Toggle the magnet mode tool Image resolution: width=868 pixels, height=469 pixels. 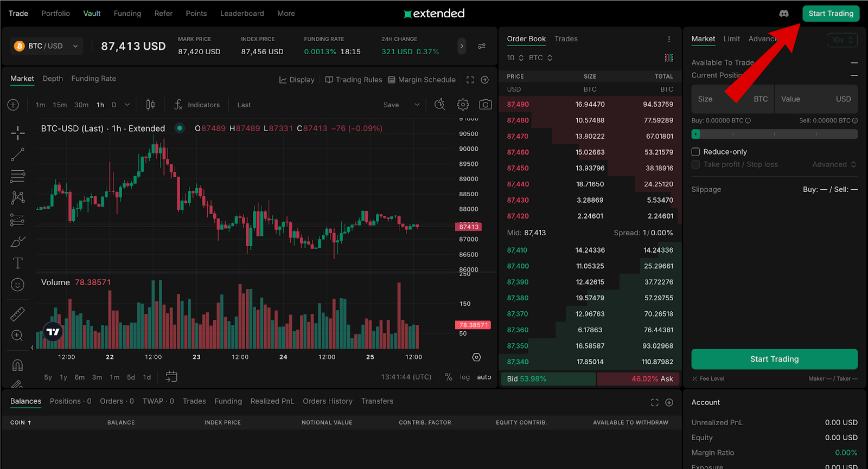tap(17, 365)
